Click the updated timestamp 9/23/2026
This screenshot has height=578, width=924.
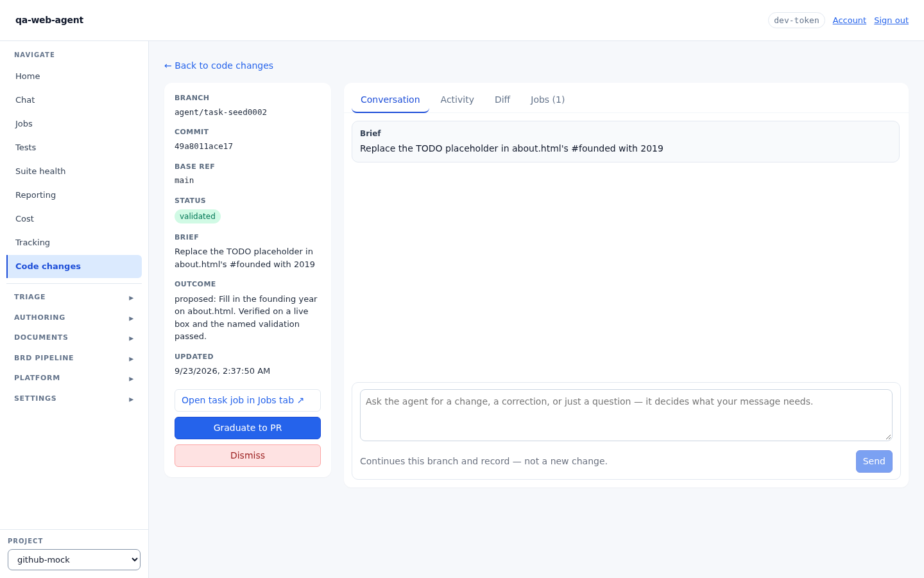coord(222,371)
